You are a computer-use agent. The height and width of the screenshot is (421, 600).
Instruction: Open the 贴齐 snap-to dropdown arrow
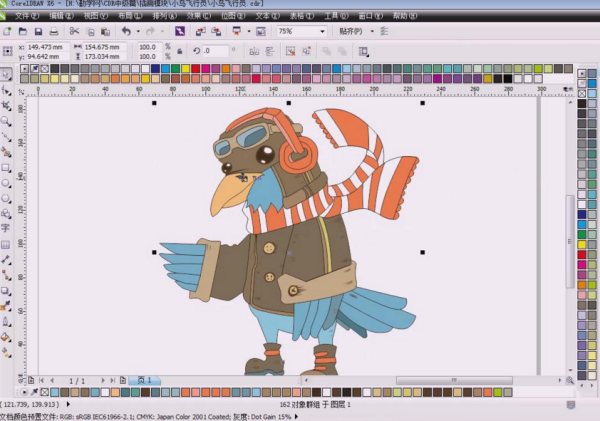[x=372, y=31]
